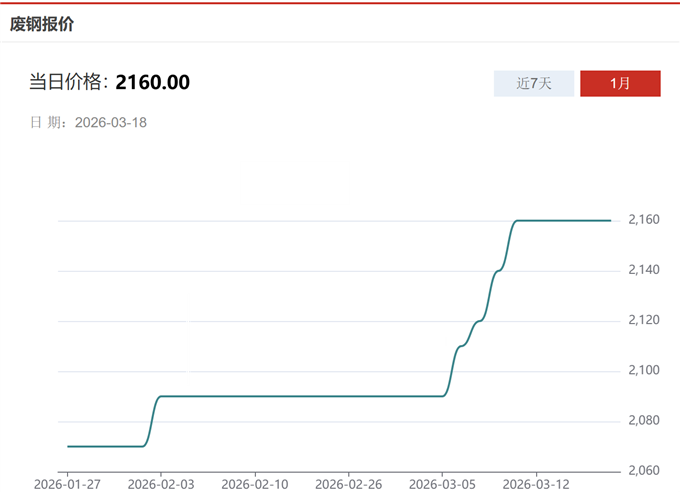Image resolution: width=680 pixels, height=492 pixels.
Task: Select the 2026-02-10 axis date
Action: click(x=255, y=484)
